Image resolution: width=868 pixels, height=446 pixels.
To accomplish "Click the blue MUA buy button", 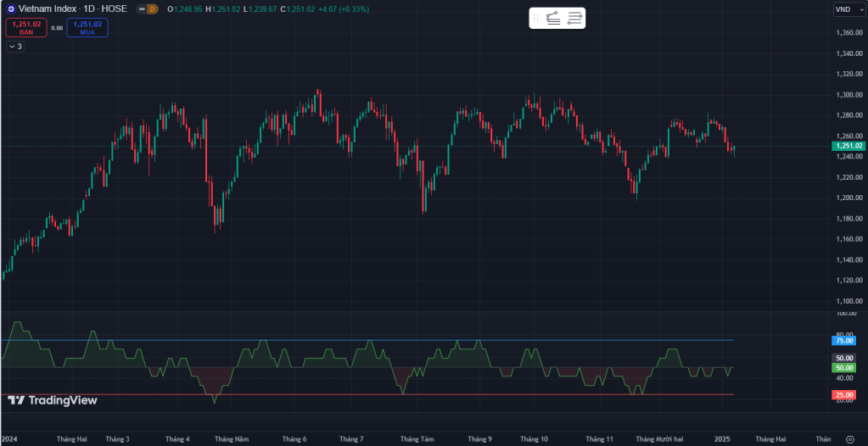I will [x=87, y=28].
